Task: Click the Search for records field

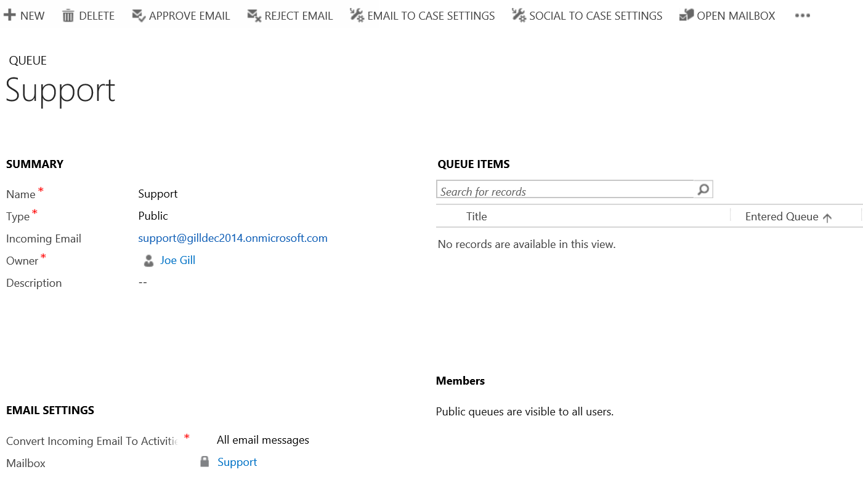Action: 554,191
